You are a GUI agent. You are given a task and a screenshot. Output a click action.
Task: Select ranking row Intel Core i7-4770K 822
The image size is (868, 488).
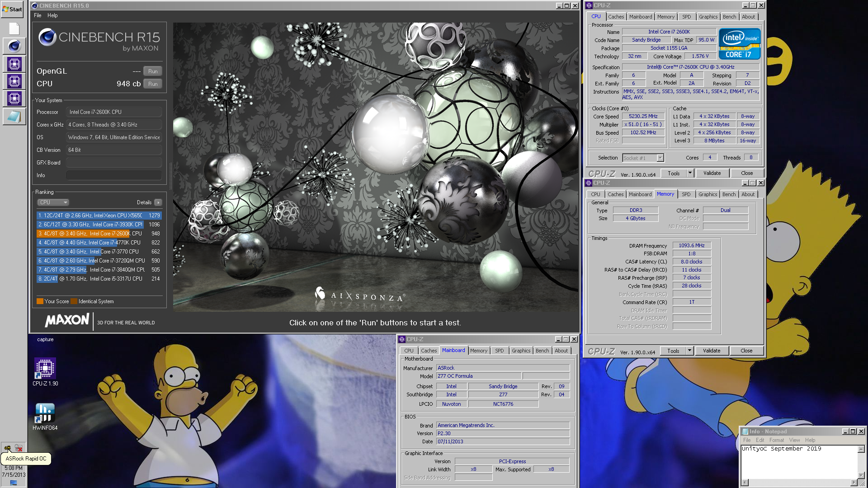tap(99, 243)
